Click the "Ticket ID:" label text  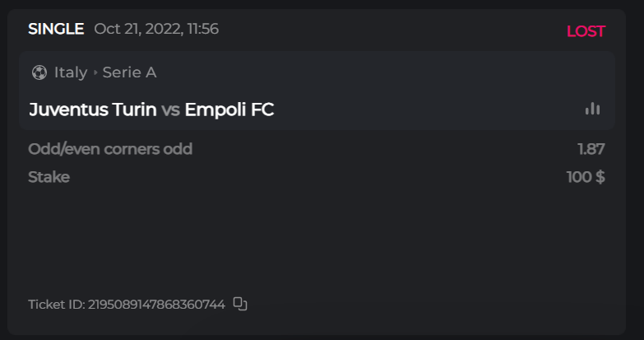56,305
